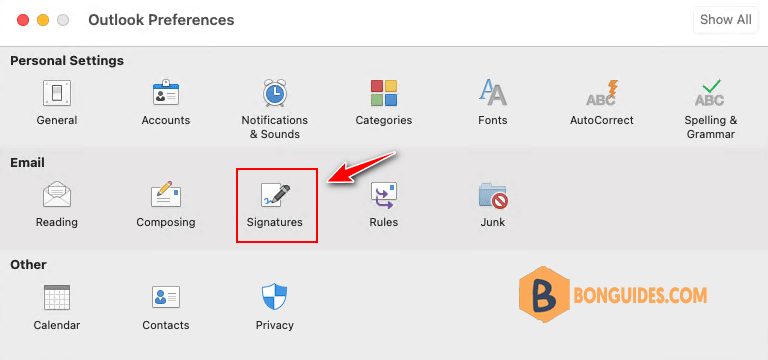Open the Signatures pen icon

pos(275,195)
